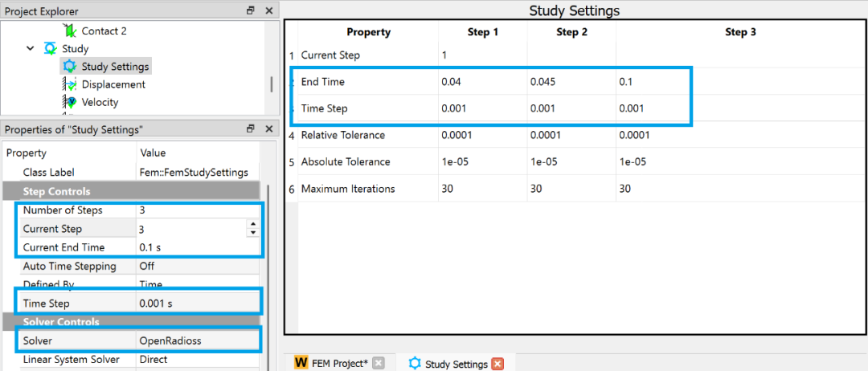The width and height of the screenshot is (868, 371).
Task: Click the FEM Project tab icon
Action: [301, 363]
